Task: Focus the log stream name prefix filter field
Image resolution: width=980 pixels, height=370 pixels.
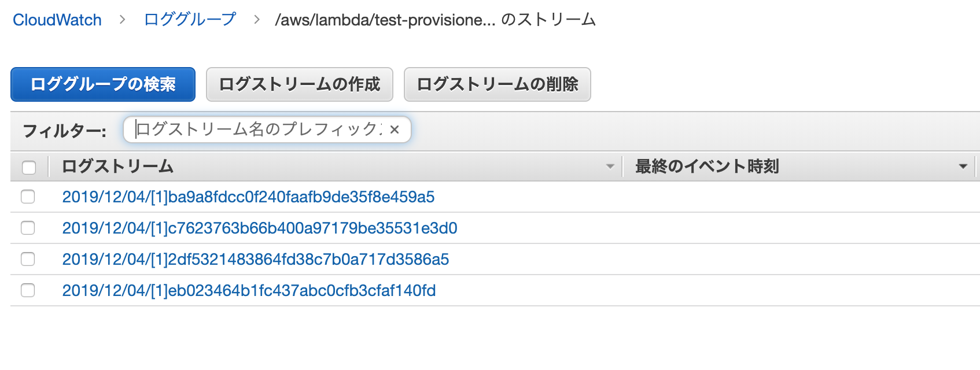Action: pyautogui.click(x=257, y=129)
